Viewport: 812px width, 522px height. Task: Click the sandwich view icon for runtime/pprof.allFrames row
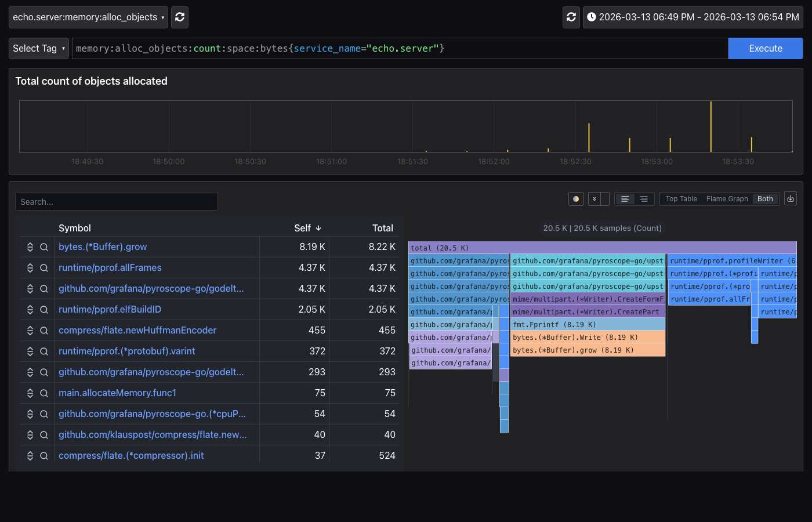(x=30, y=268)
